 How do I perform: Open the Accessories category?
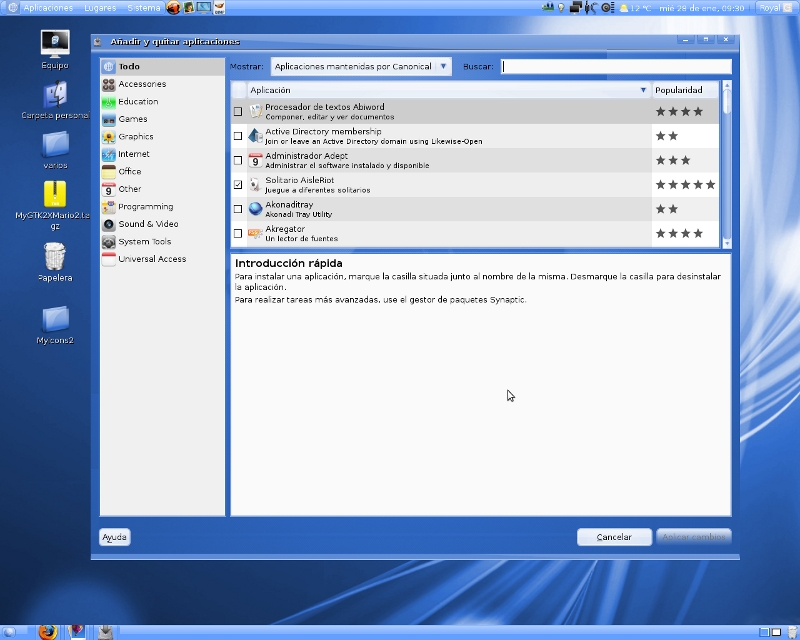tap(162, 84)
